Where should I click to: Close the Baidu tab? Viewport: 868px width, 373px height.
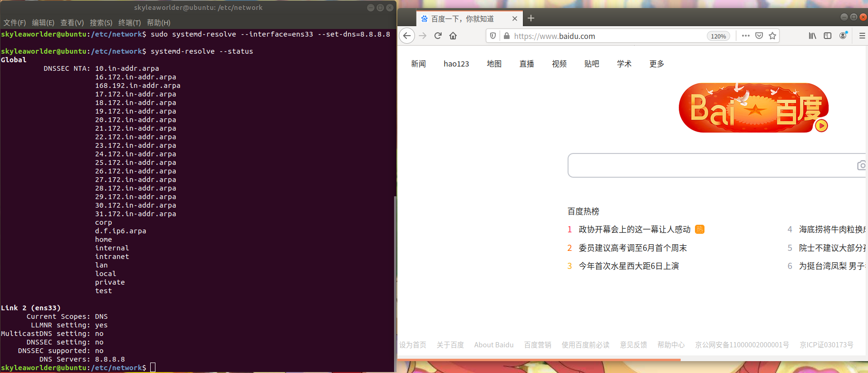point(514,19)
